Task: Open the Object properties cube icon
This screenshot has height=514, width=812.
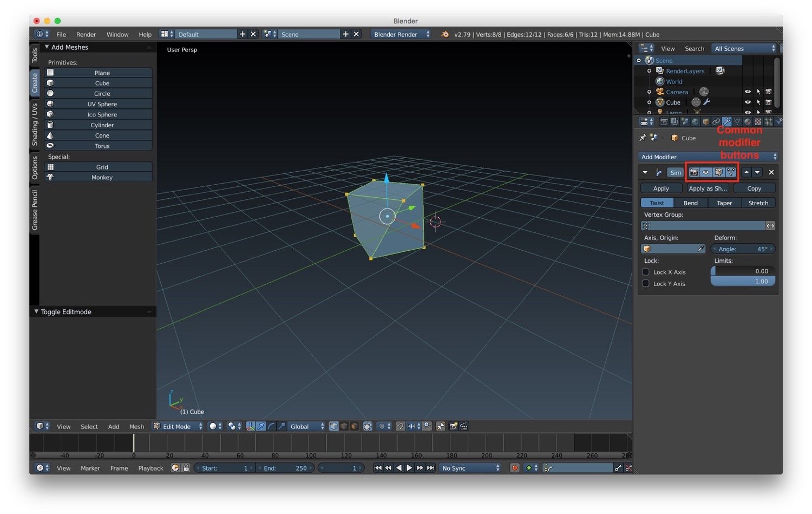Action: [706, 122]
